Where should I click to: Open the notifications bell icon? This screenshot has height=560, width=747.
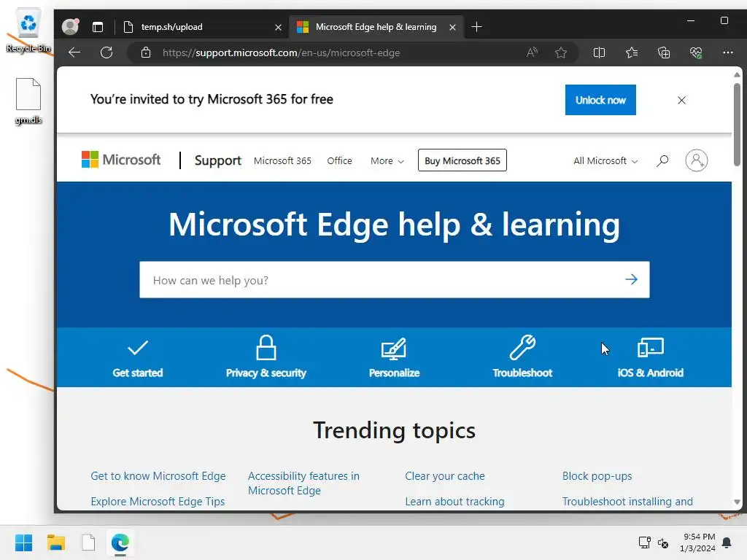point(727,542)
